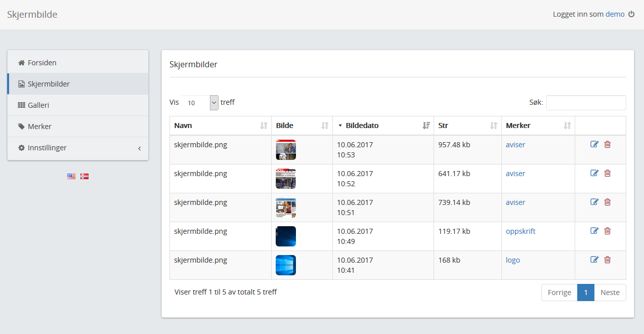Screen dimensions: 644x334
Task: Delete the screenshot tagged logo
Action: click(x=608, y=260)
